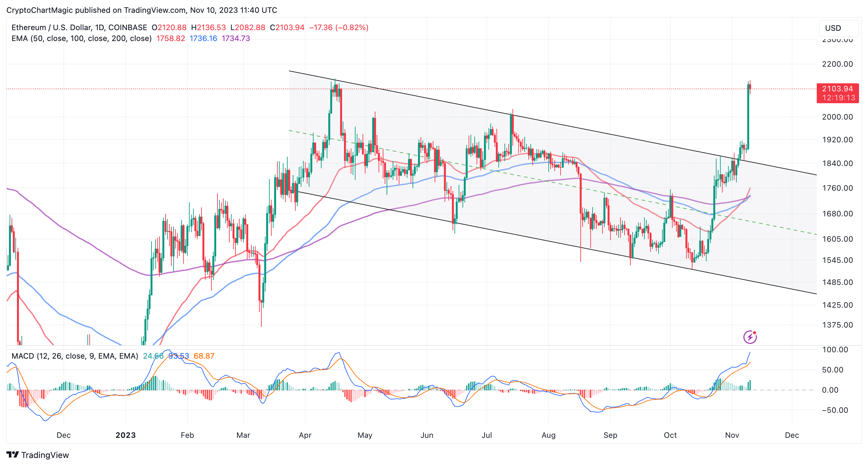Viewport: 868px width, 466px height.
Task: Click the 1545.00 price axis label
Action: click(837, 260)
